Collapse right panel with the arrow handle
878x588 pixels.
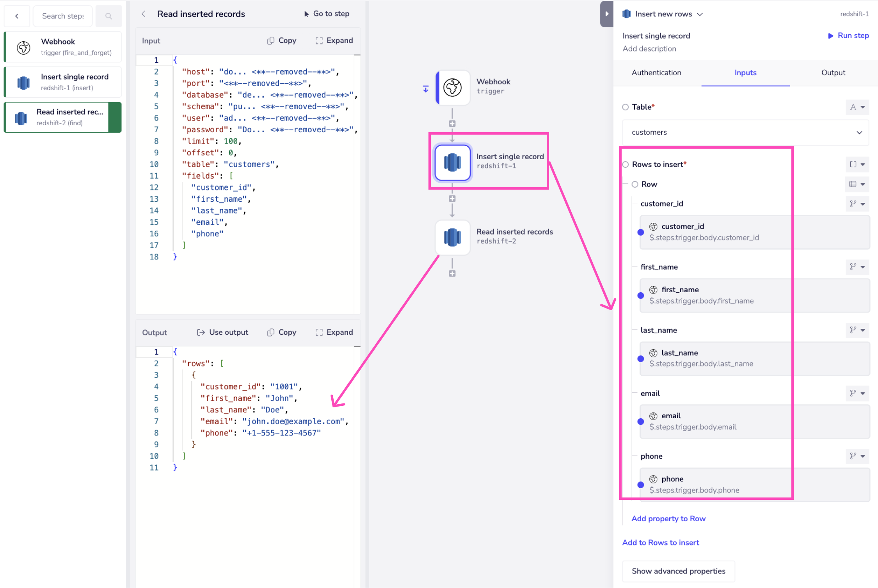(x=606, y=14)
